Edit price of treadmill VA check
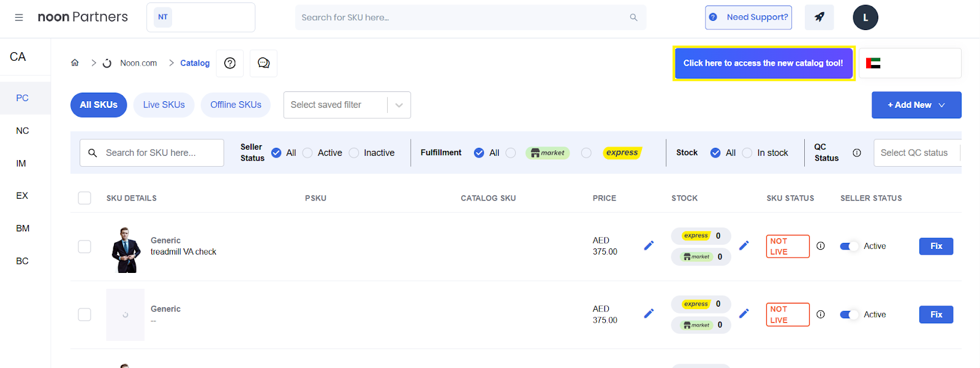Image resolution: width=980 pixels, height=368 pixels. [649, 246]
